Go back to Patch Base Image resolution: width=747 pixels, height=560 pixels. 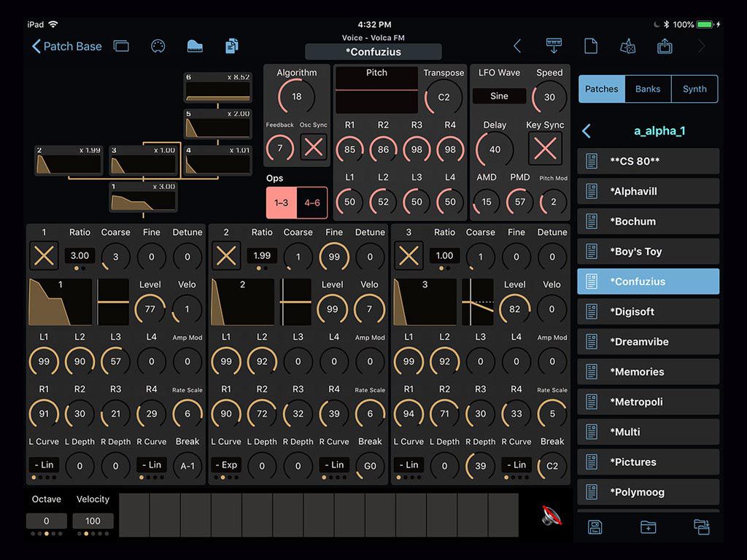[x=67, y=46]
